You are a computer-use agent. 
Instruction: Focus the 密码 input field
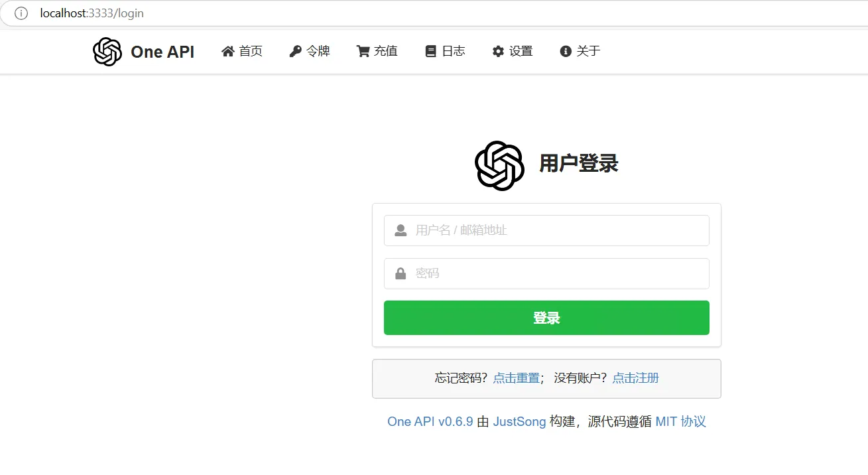coord(546,273)
